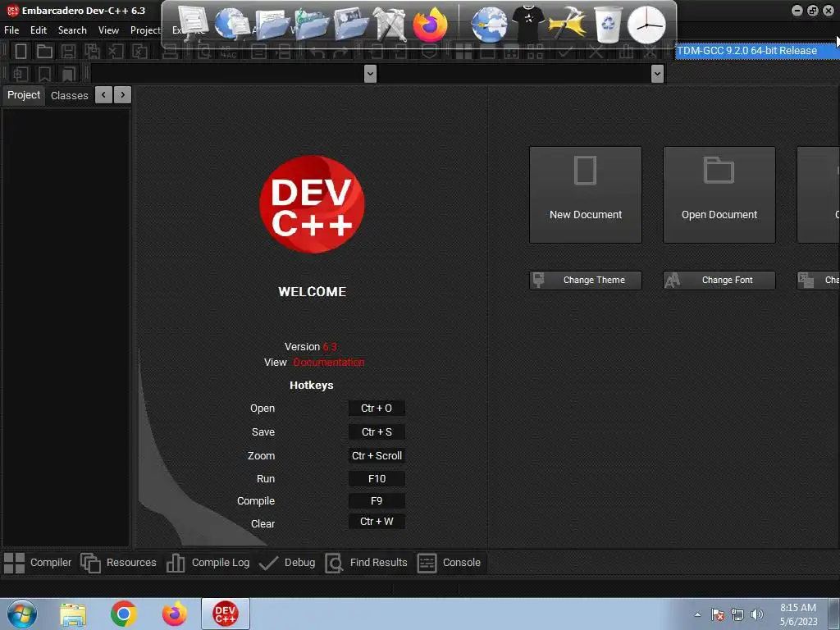Click the right arrow beside Classes tab
Image resolution: width=840 pixels, height=630 pixels.
click(x=123, y=95)
